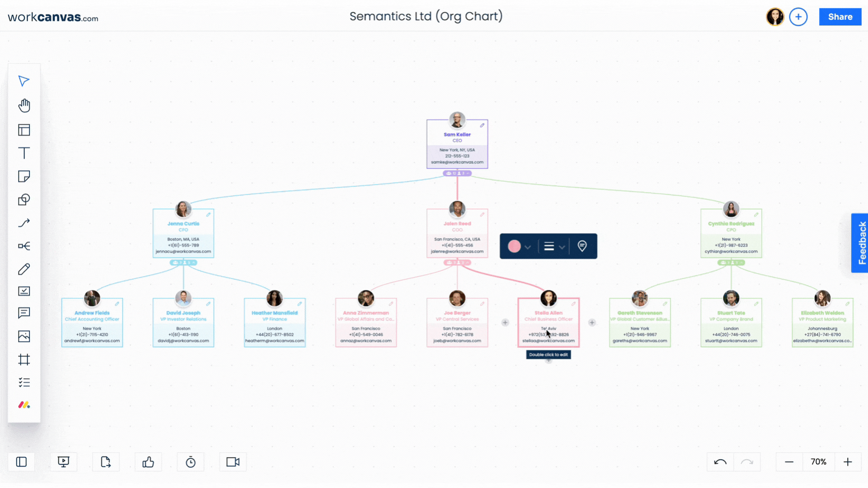Expand the waypoint/location dropdown
This screenshot has width=868, height=488.
tap(581, 246)
